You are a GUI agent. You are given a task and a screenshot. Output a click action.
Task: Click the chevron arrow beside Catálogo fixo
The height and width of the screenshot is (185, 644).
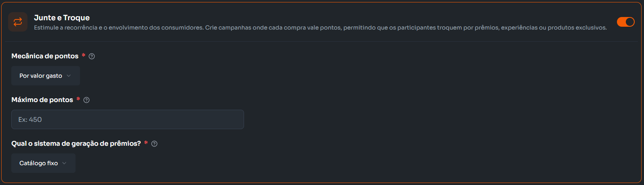[64, 163]
